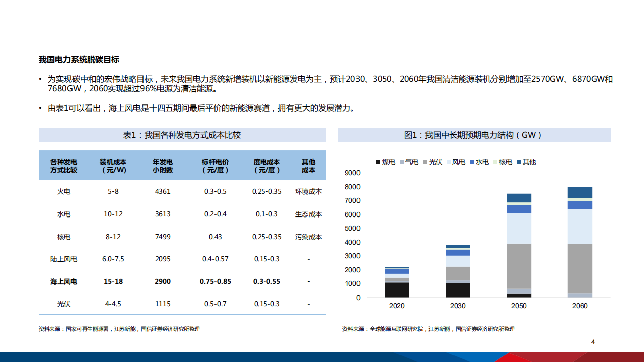The image size is (644, 362).
Task: Click the 装机成本（元/W）column header
Action: tap(114, 165)
